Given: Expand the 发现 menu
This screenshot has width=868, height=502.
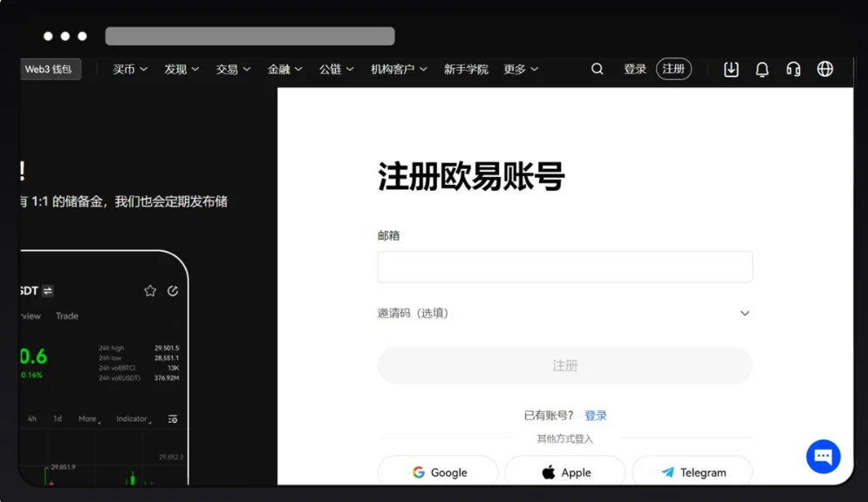Looking at the screenshot, I should pos(181,69).
